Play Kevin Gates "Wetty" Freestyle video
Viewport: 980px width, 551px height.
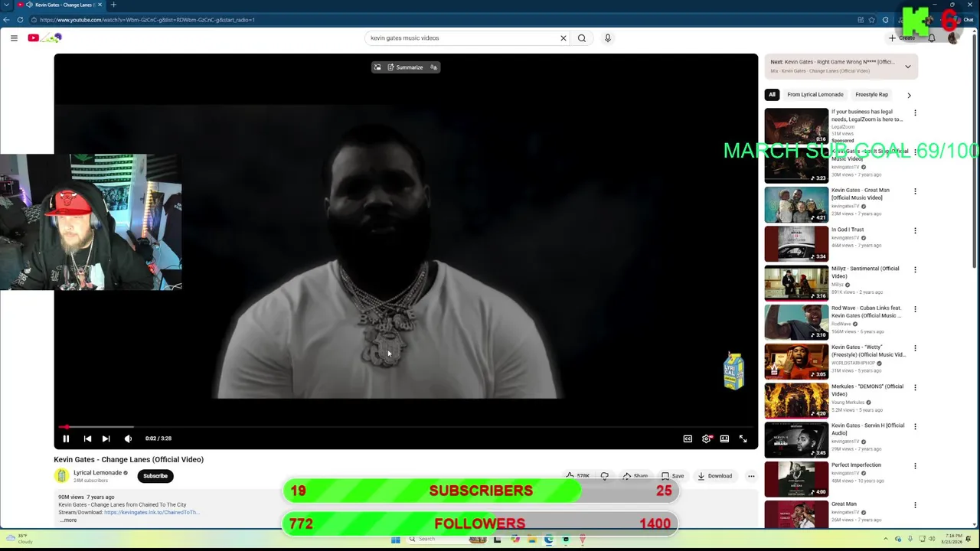click(796, 361)
